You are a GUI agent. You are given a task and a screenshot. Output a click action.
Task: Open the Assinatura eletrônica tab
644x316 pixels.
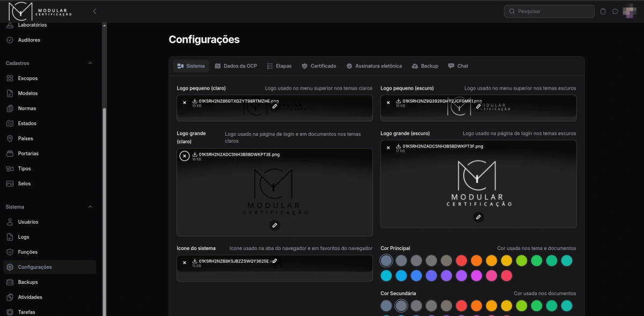point(375,65)
